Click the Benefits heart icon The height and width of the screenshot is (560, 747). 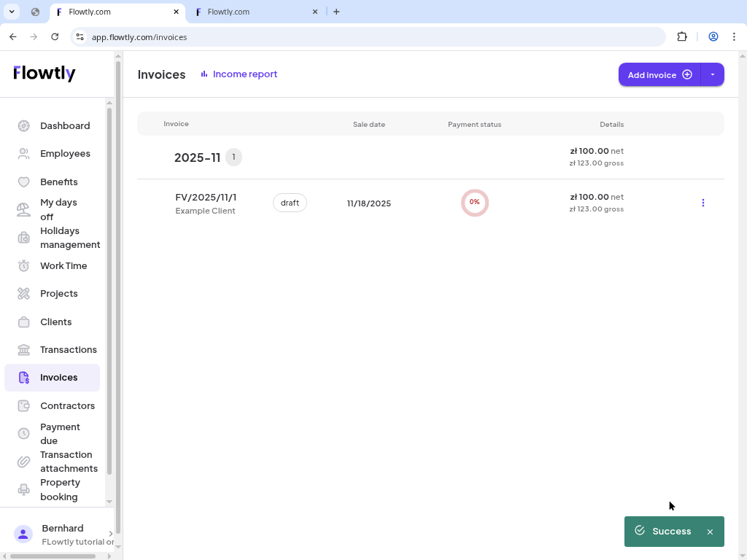pos(23,182)
